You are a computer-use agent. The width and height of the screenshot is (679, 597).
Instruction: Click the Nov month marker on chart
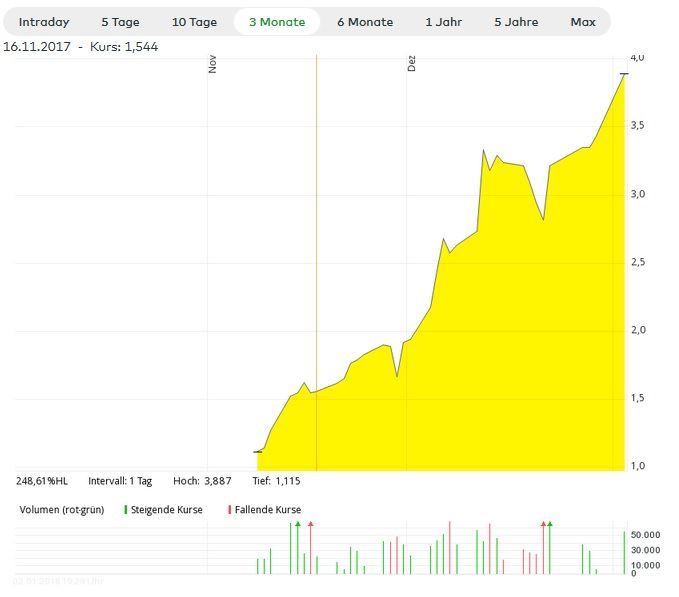[x=212, y=64]
